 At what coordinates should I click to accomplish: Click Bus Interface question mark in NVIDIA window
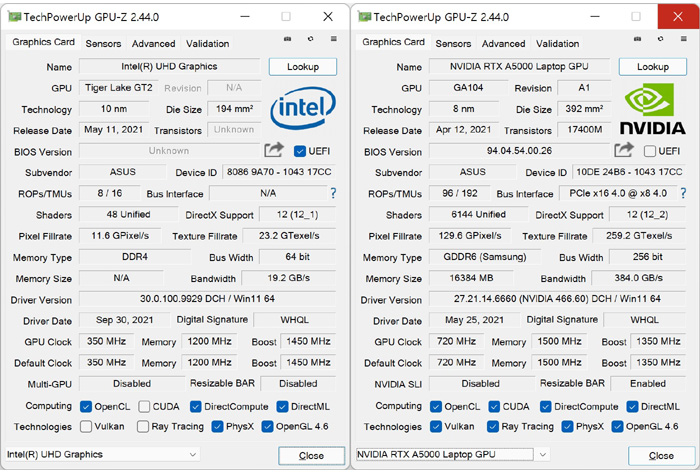[x=683, y=193]
